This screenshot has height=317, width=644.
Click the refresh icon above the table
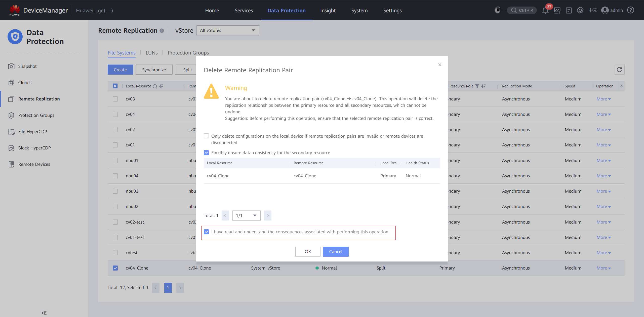tap(619, 70)
